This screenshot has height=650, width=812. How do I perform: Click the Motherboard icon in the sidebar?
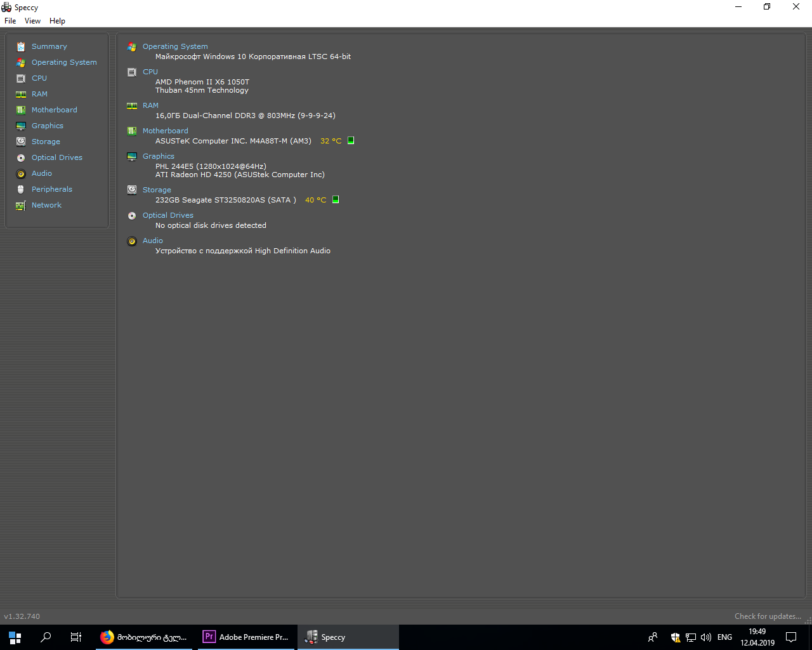tap(21, 110)
